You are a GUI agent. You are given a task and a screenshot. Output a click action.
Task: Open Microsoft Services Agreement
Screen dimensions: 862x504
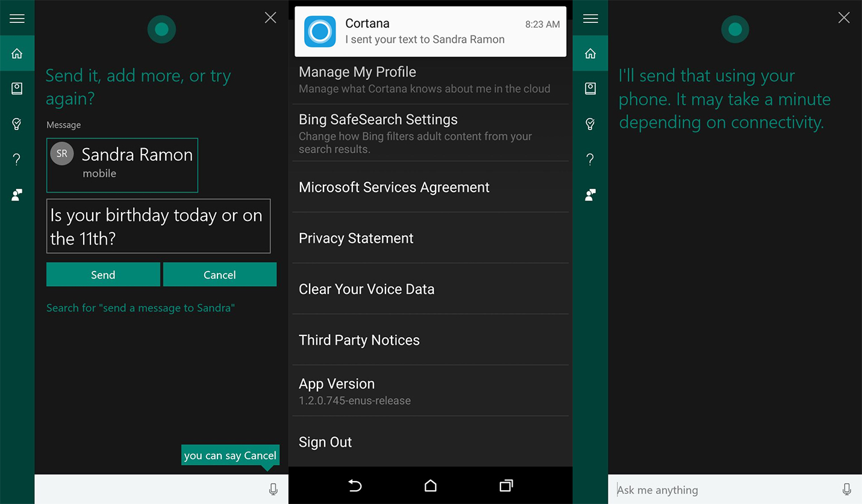(x=431, y=187)
